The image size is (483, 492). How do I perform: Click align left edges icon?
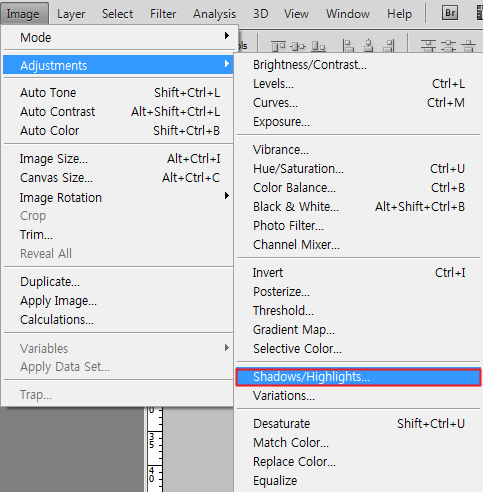point(348,46)
